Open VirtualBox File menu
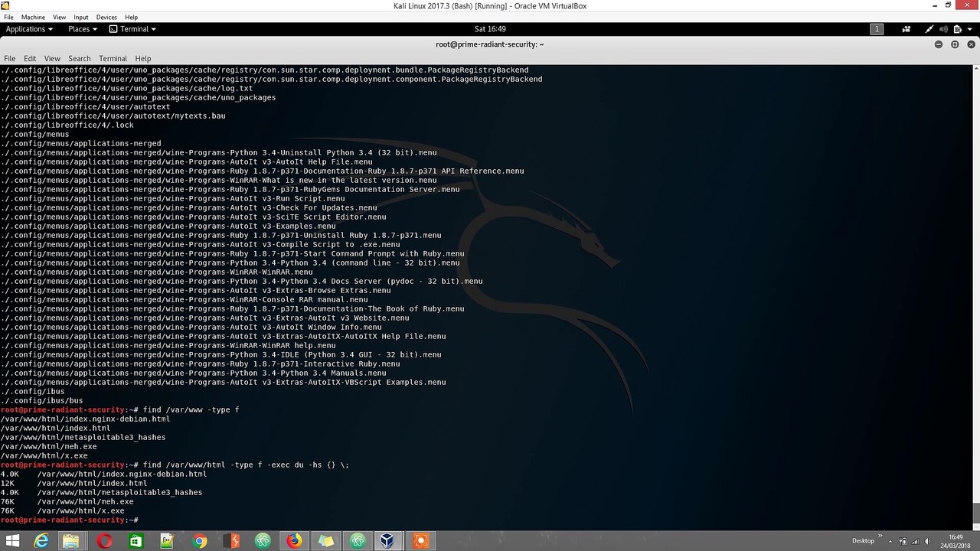The image size is (980, 551). 9,17
